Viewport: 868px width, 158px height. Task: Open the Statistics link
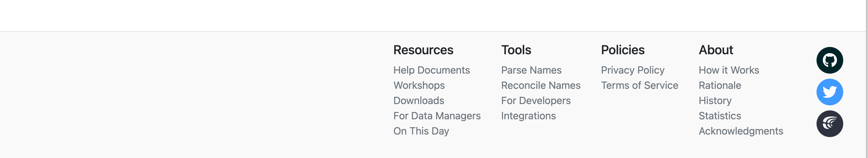tap(720, 116)
